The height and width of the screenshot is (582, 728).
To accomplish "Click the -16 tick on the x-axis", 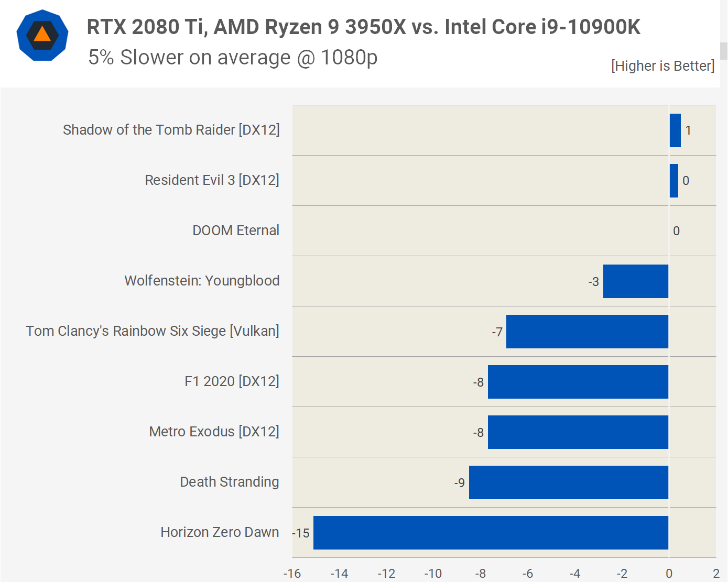I will click(x=292, y=574).
